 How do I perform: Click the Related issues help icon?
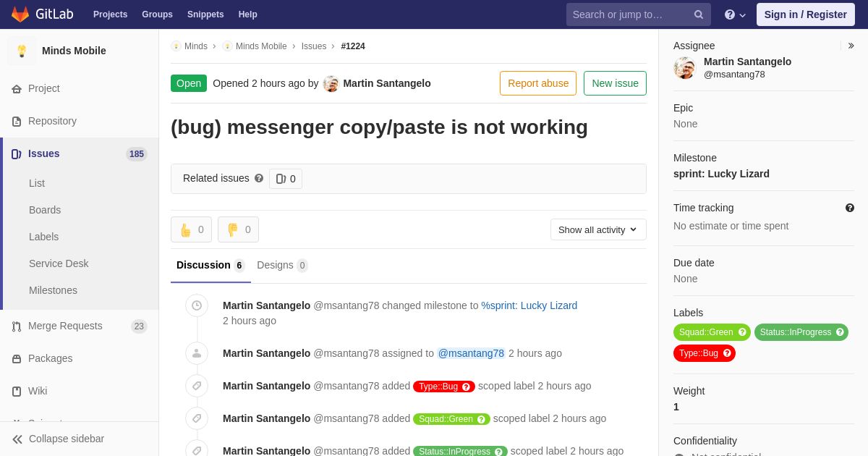point(259,178)
